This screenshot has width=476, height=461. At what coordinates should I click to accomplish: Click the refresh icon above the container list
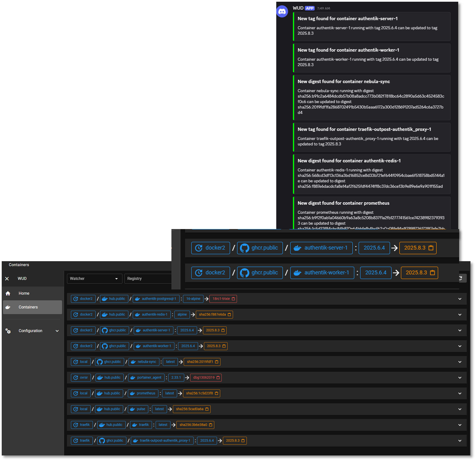pyautogui.click(x=461, y=278)
